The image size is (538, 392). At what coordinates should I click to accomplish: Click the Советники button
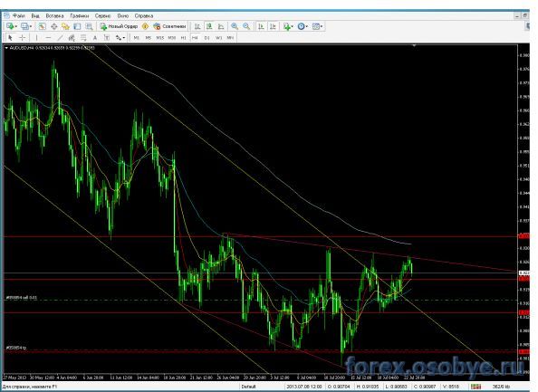(170, 26)
